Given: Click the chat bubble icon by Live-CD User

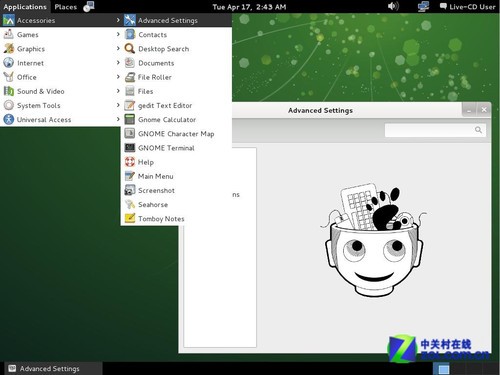Looking at the screenshot, I should [x=443, y=6].
